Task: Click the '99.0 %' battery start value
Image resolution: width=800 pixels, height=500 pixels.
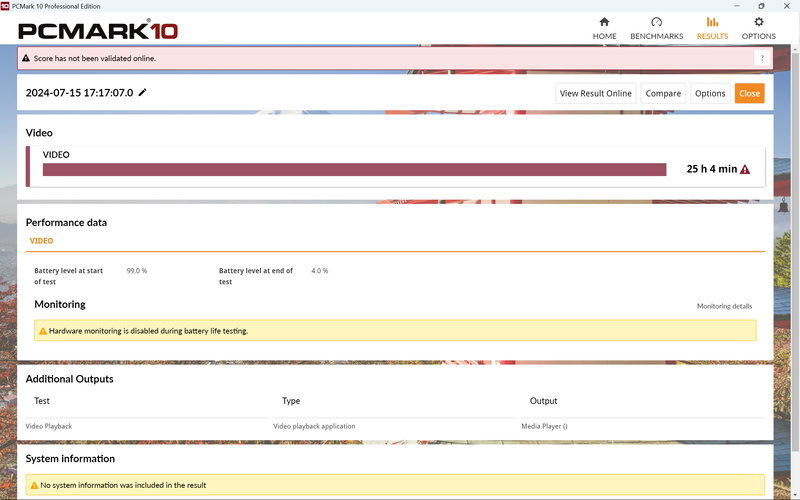Action: tap(137, 271)
